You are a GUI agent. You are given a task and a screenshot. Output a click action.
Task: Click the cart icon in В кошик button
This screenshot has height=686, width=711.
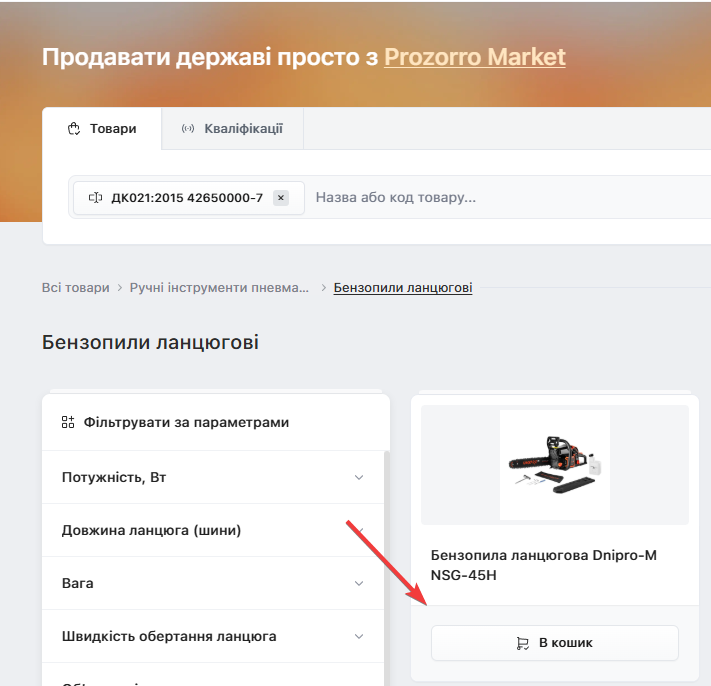[x=523, y=643]
